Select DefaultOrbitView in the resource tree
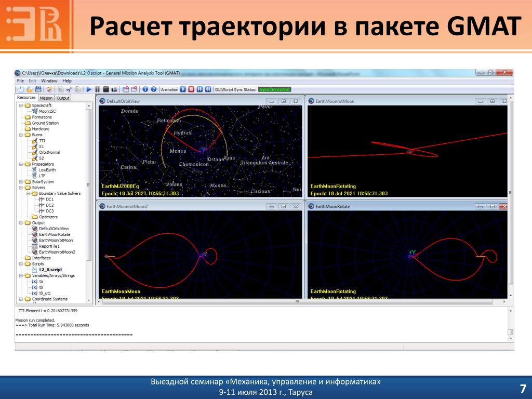 point(54,229)
